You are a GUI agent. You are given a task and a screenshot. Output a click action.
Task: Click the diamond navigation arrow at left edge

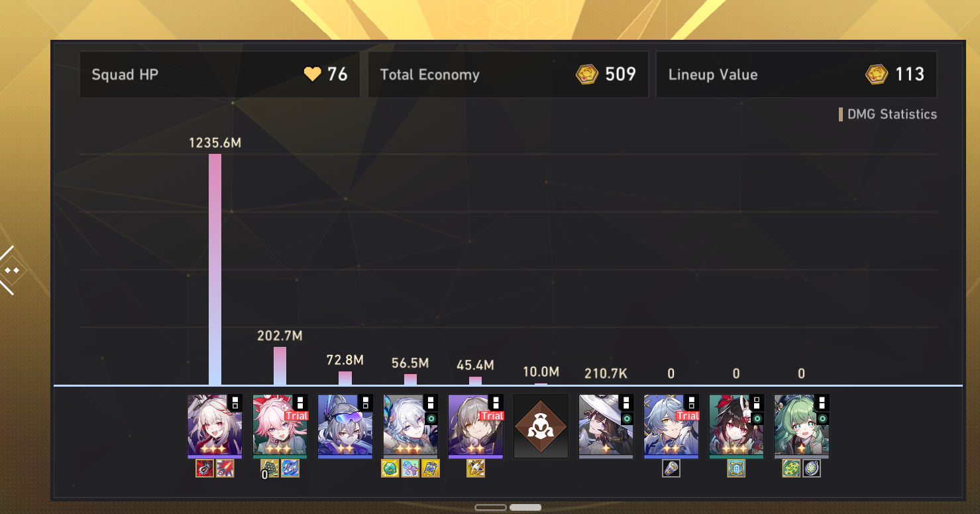point(11,270)
